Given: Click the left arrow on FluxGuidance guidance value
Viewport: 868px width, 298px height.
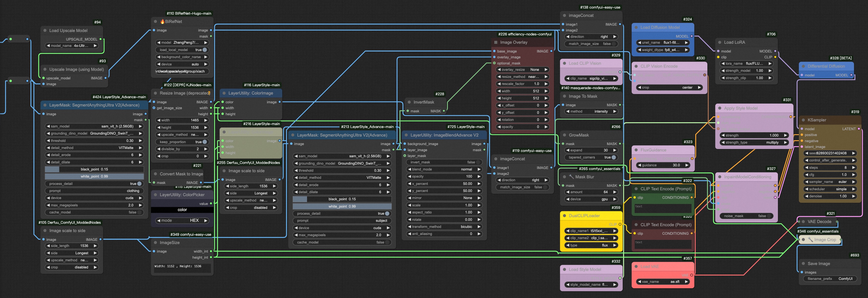Looking at the screenshot, I should coord(639,165).
